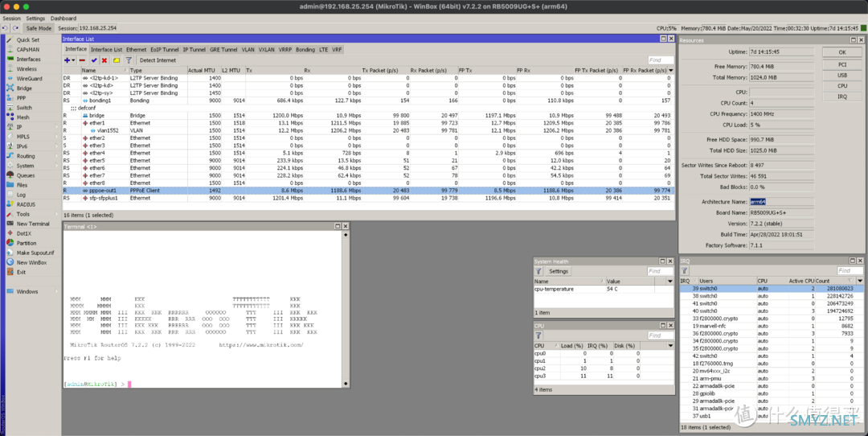The image size is (868, 436).
Task: Click Find field in Interface List
Action: coord(661,60)
